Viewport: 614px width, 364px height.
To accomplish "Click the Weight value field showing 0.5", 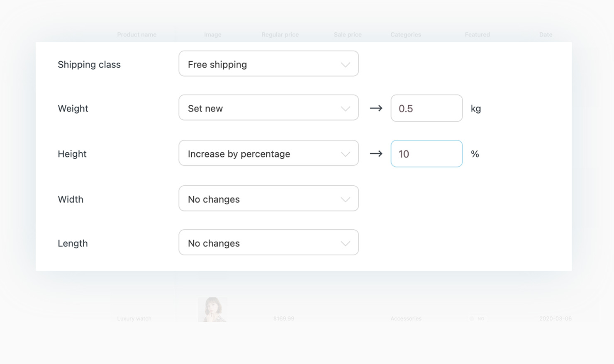I will 426,109.
